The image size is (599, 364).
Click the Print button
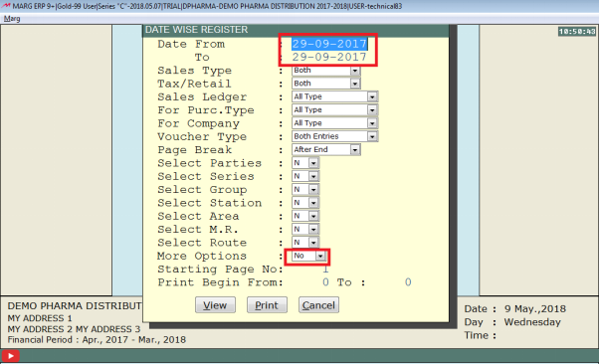[x=267, y=305]
